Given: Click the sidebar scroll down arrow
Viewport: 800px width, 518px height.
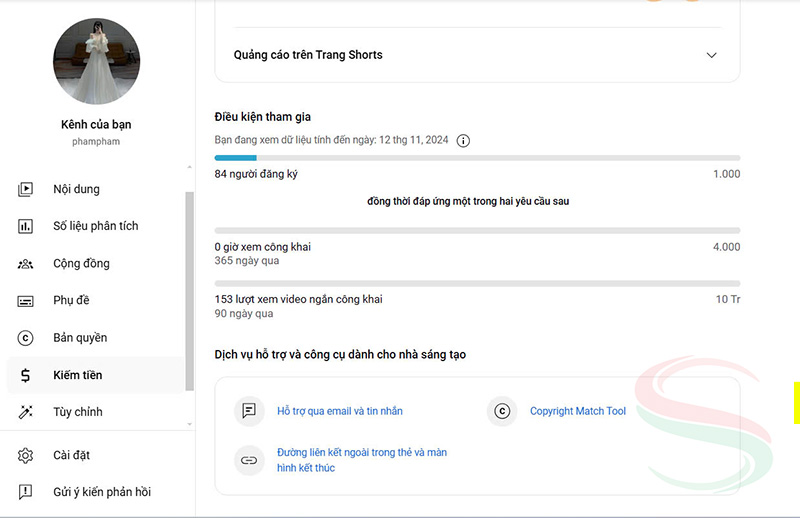Looking at the screenshot, I should point(189,424).
